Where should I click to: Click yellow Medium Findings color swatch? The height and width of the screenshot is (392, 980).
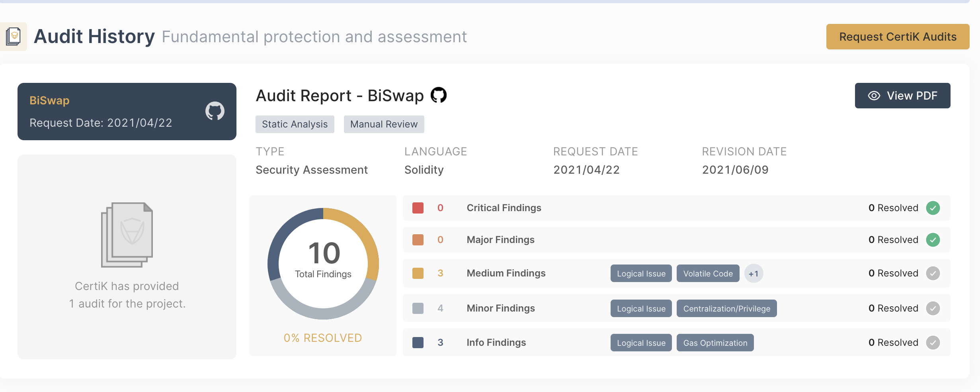coord(418,273)
